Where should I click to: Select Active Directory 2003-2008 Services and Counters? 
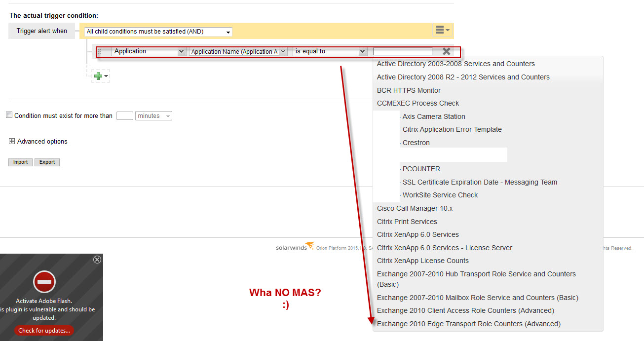click(x=456, y=64)
